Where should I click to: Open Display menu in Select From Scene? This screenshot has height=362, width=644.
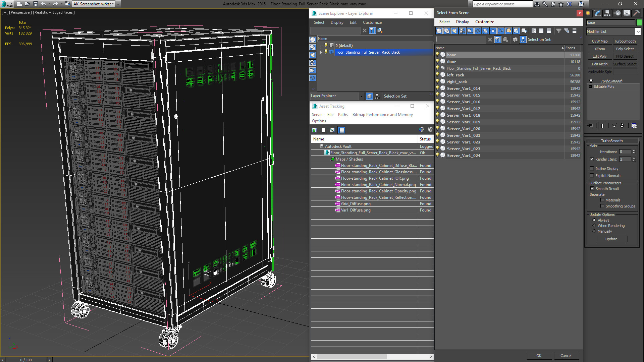[462, 22]
